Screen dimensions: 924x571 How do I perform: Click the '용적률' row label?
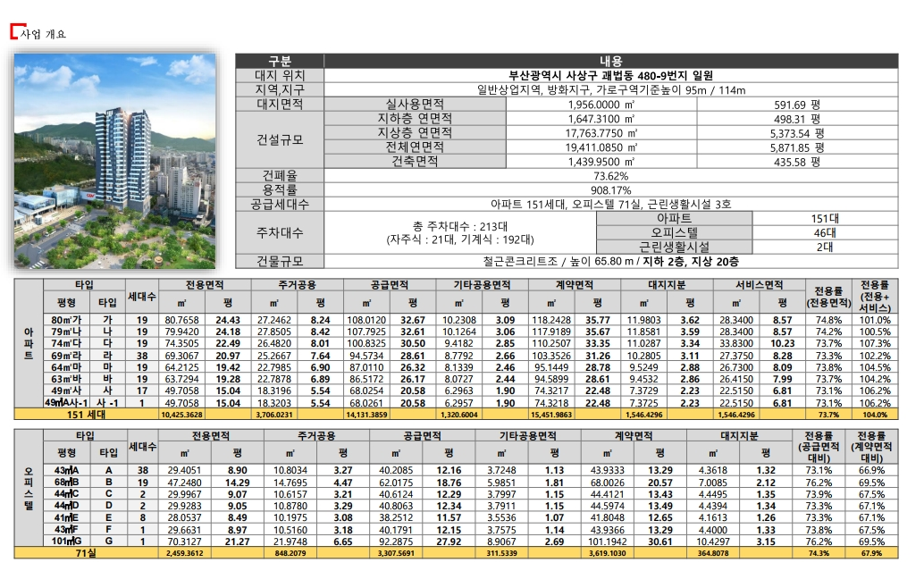280,189
